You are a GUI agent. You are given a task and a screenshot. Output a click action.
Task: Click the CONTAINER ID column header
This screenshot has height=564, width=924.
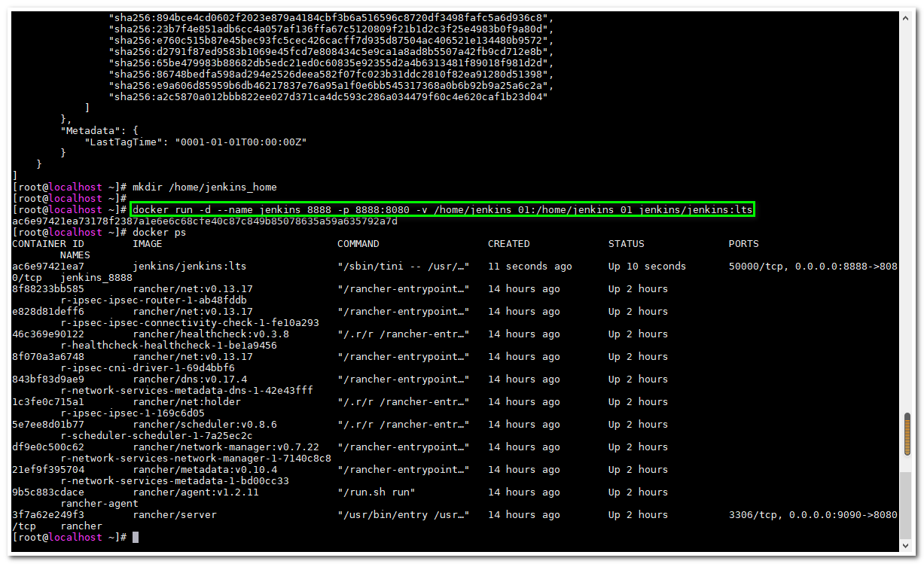click(x=48, y=243)
